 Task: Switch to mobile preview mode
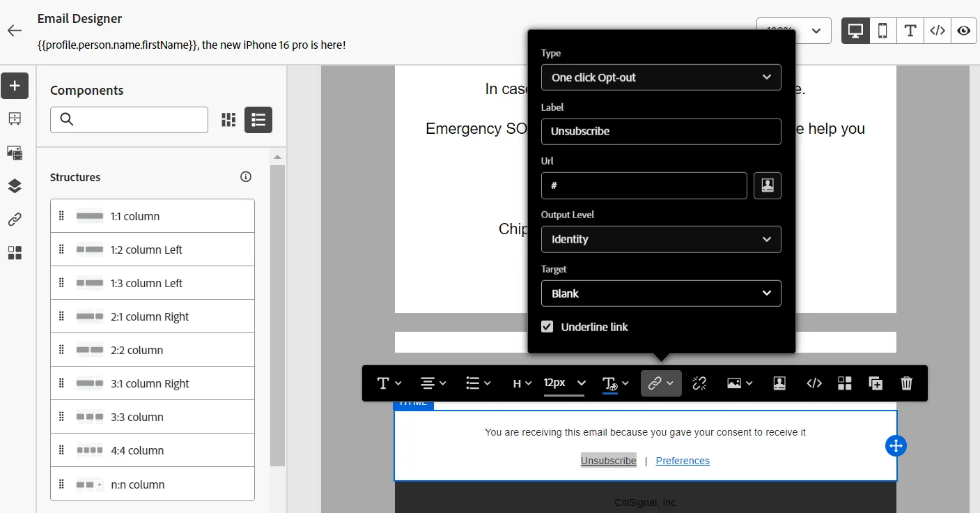882,31
